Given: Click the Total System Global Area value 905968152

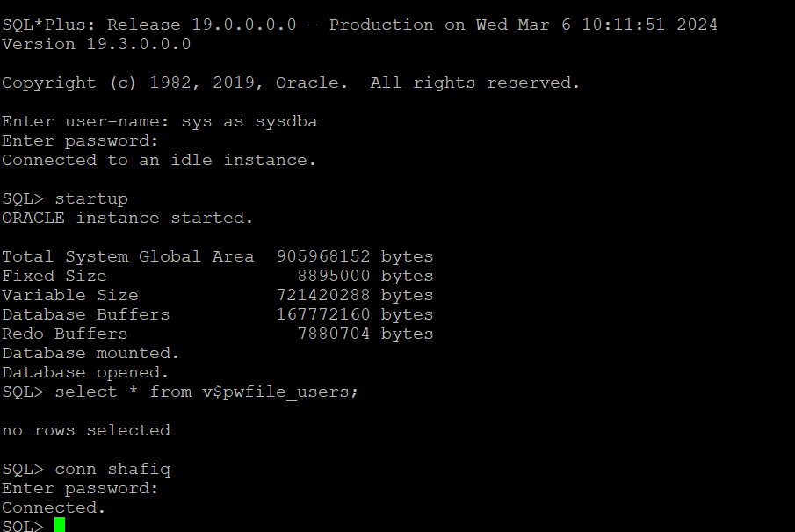Looking at the screenshot, I should pyautogui.click(x=323, y=256).
